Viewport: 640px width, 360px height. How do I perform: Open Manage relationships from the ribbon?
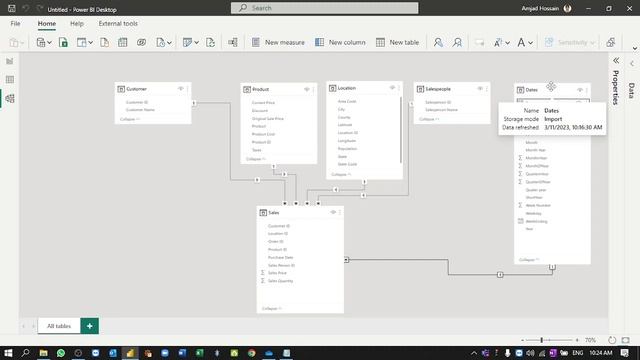[x=233, y=42]
